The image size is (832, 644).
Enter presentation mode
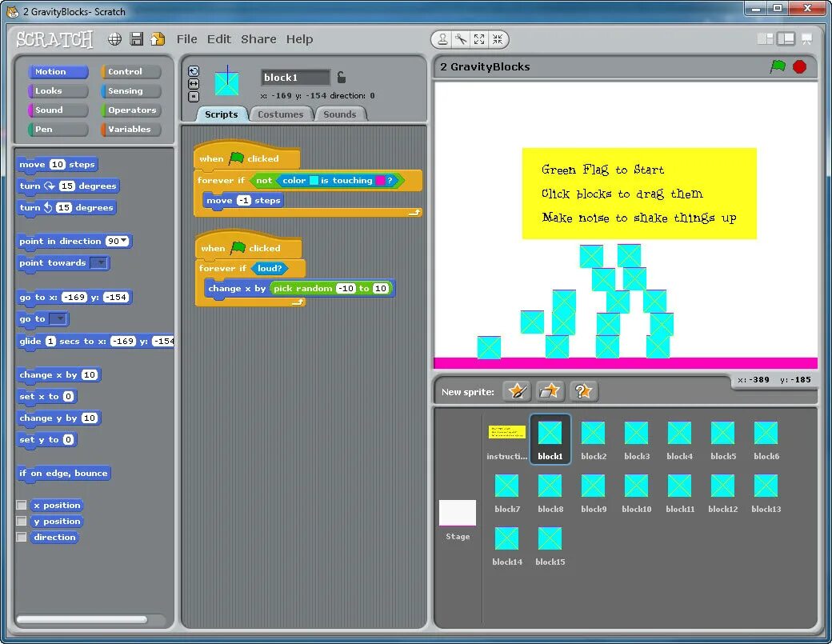click(x=806, y=38)
